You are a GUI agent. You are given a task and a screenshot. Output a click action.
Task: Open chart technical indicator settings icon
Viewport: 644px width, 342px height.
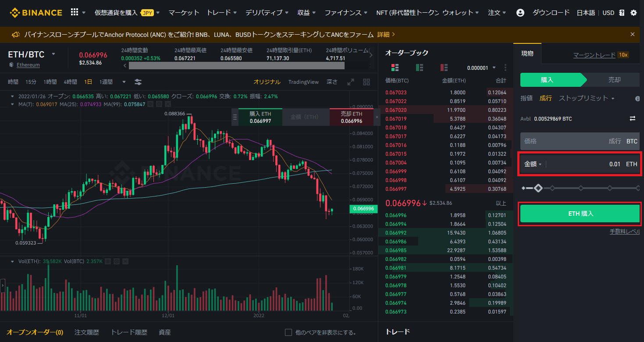point(138,82)
